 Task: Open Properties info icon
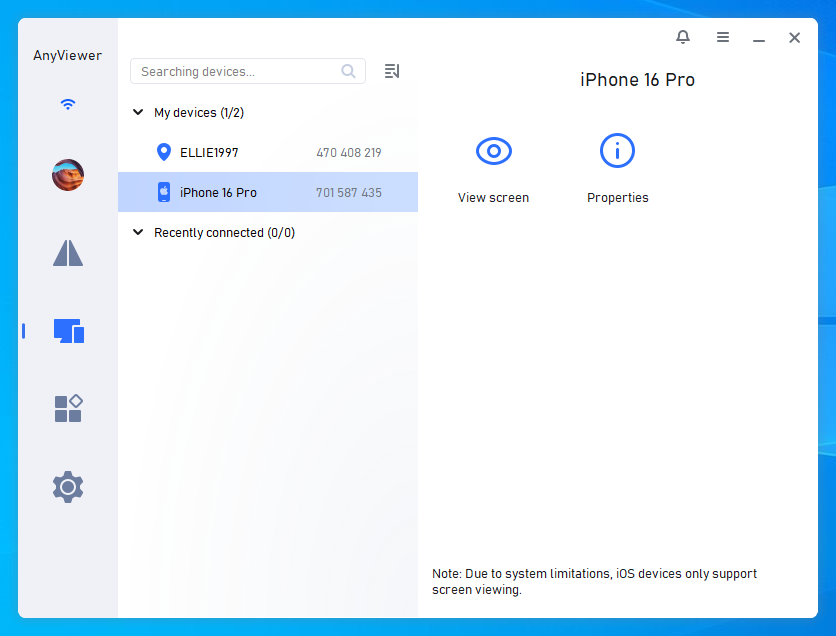tap(617, 151)
